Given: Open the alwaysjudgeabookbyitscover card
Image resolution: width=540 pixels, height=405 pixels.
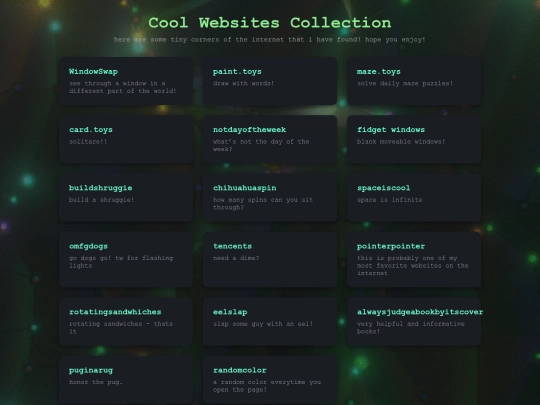Looking at the screenshot, I should [x=414, y=322].
